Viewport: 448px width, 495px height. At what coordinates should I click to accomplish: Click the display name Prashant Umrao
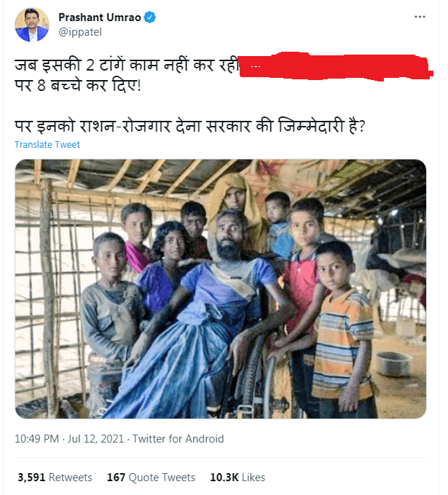tap(100, 17)
